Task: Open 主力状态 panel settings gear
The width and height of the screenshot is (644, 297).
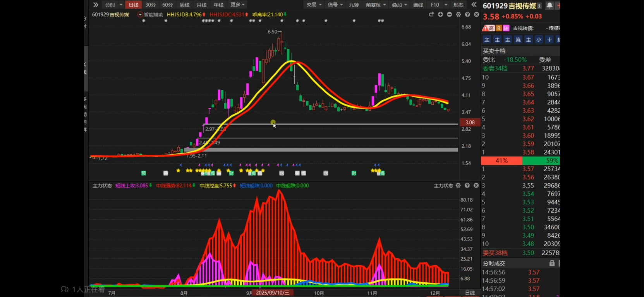Action: coord(458,186)
